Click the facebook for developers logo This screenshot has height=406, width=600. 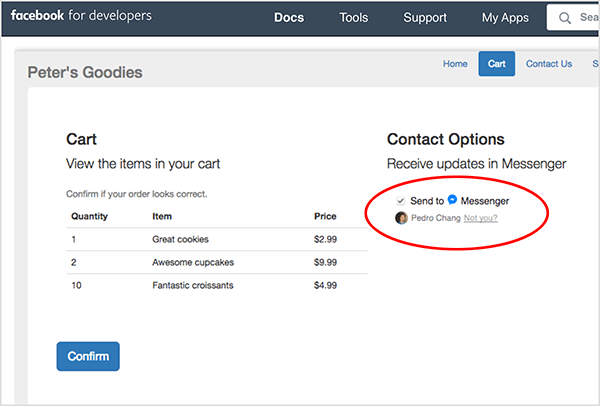(x=81, y=16)
